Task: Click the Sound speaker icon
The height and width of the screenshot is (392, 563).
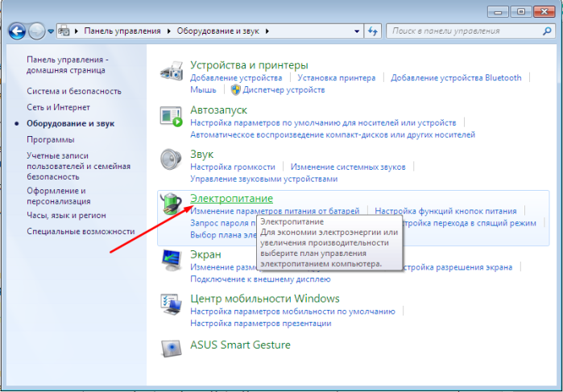Action: [x=171, y=159]
